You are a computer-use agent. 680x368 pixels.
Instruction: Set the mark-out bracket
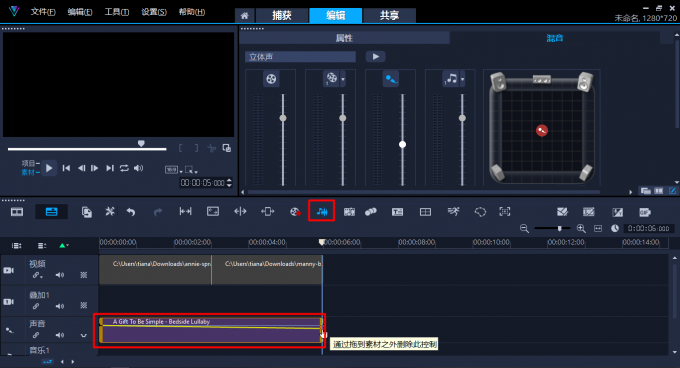(x=196, y=148)
